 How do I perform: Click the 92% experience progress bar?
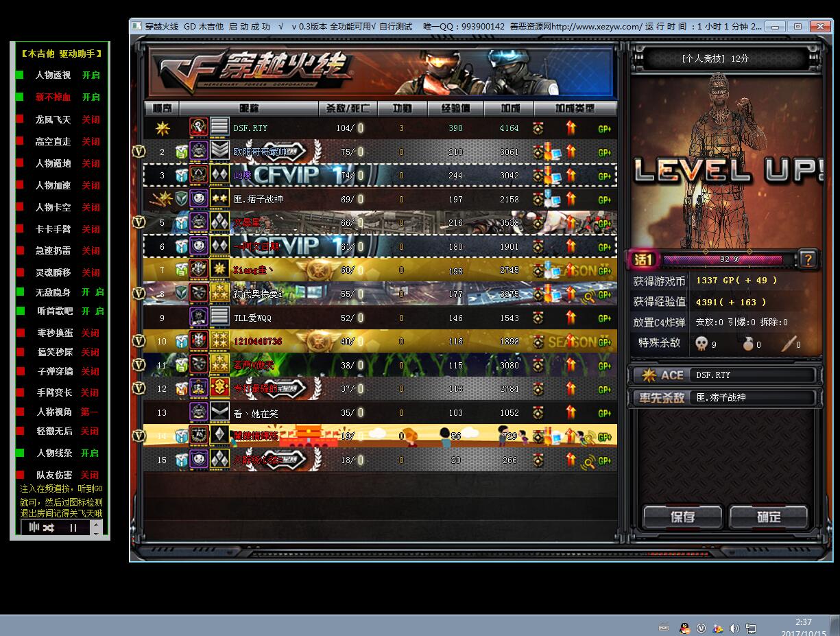723,259
